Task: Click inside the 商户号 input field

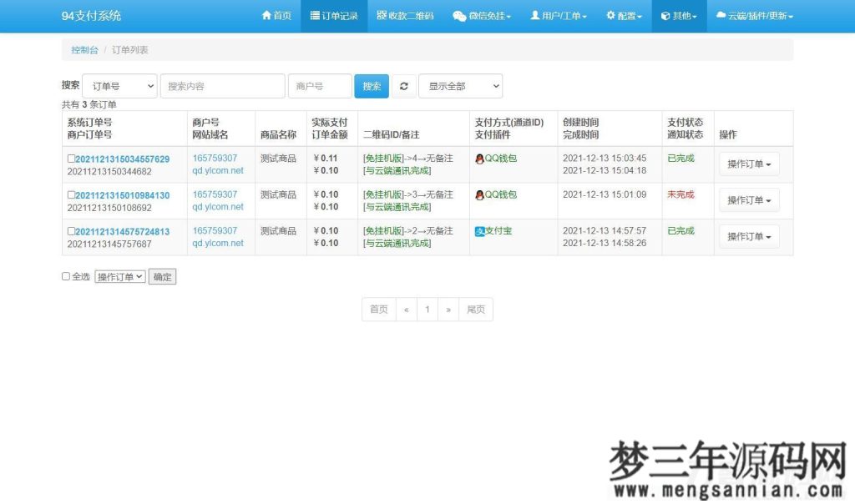Action: pos(320,85)
